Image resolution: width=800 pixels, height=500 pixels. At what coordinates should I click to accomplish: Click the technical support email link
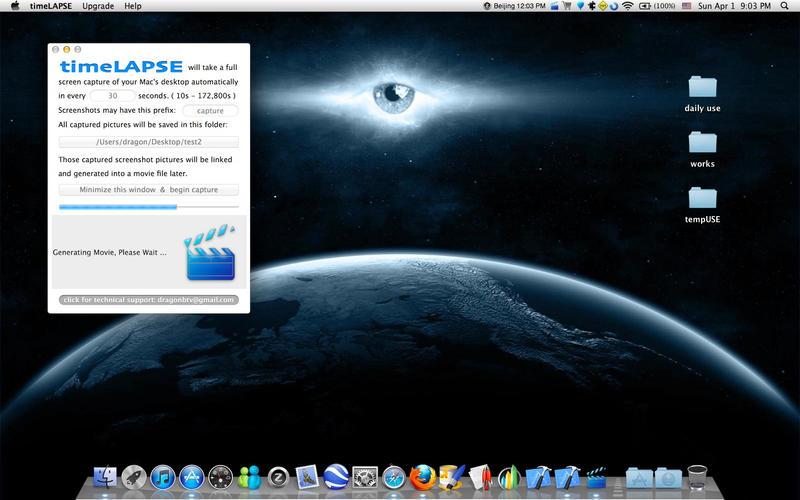click(x=148, y=299)
